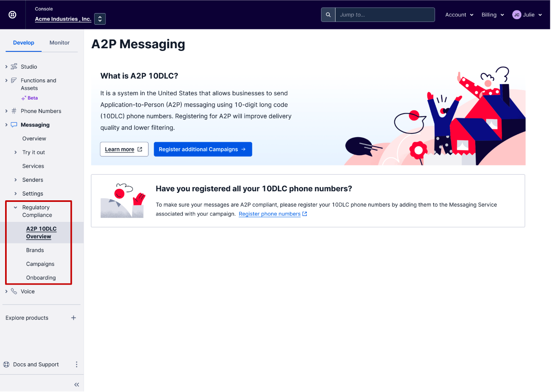This screenshot has height=392, width=551.
Task: Collapse the sidebar with double-chevron icon
Action: (77, 385)
